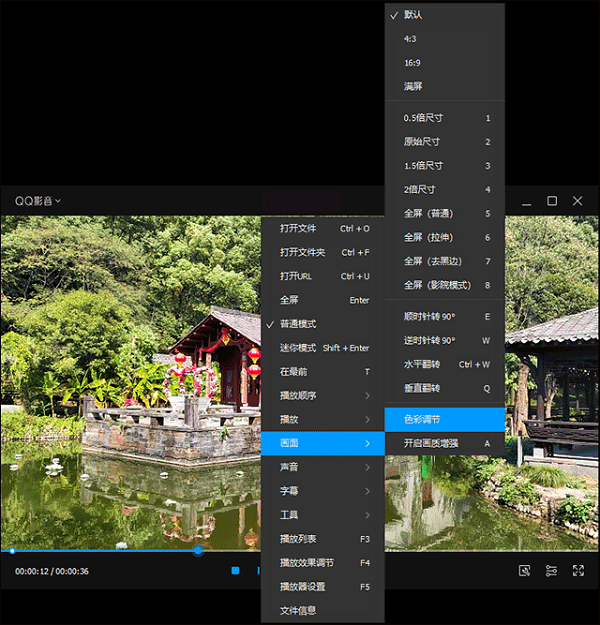600x625 pixels.
Task: Close the QQ影音 player window
Action: [x=578, y=201]
